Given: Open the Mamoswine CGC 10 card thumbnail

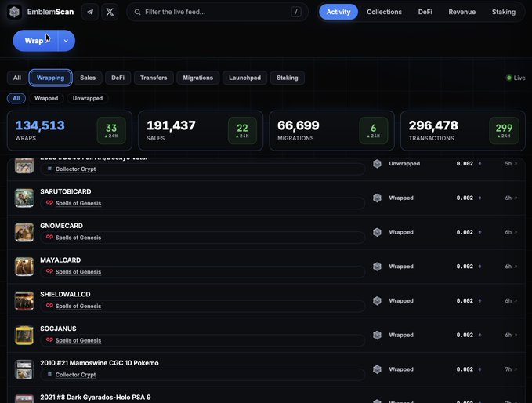Looking at the screenshot, I should [x=24, y=369].
